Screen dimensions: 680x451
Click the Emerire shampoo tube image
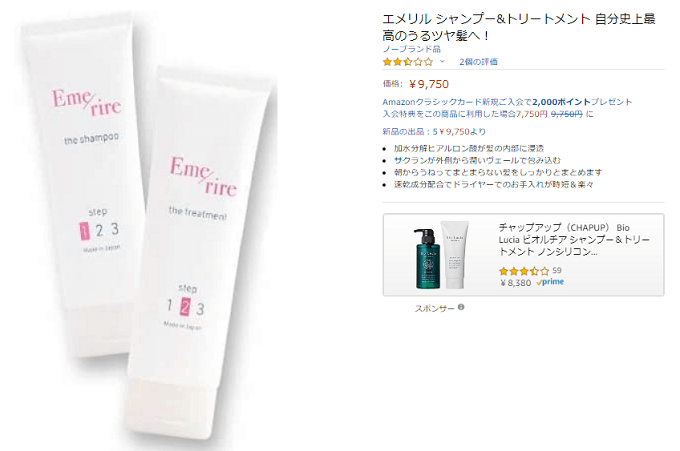pyautogui.click(x=85, y=182)
